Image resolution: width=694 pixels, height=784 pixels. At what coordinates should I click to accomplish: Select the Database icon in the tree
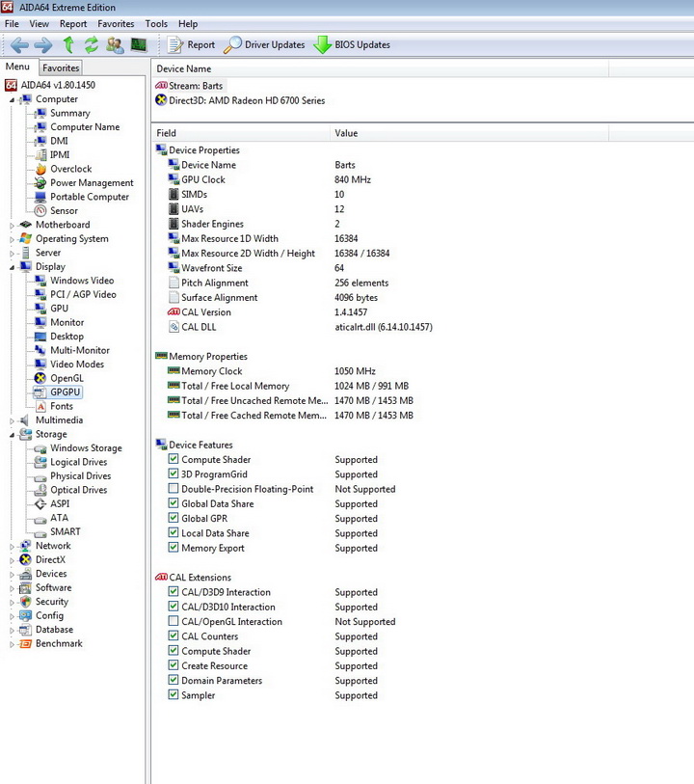[25, 630]
